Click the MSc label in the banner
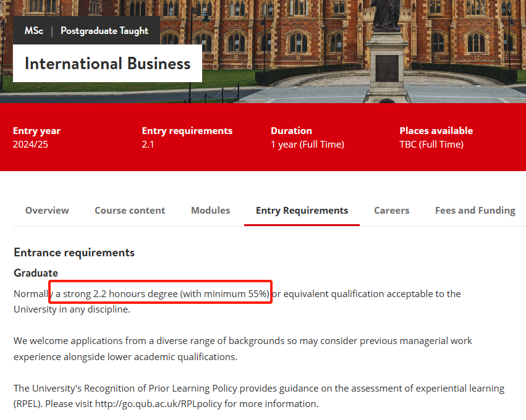The width and height of the screenshot is (526, 420). coord(34,31)
